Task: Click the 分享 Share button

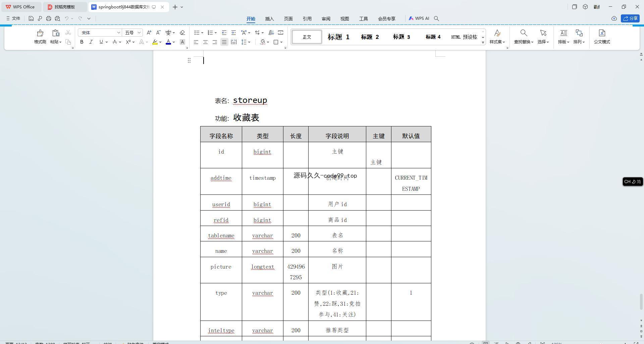Action: coord(630,18)
